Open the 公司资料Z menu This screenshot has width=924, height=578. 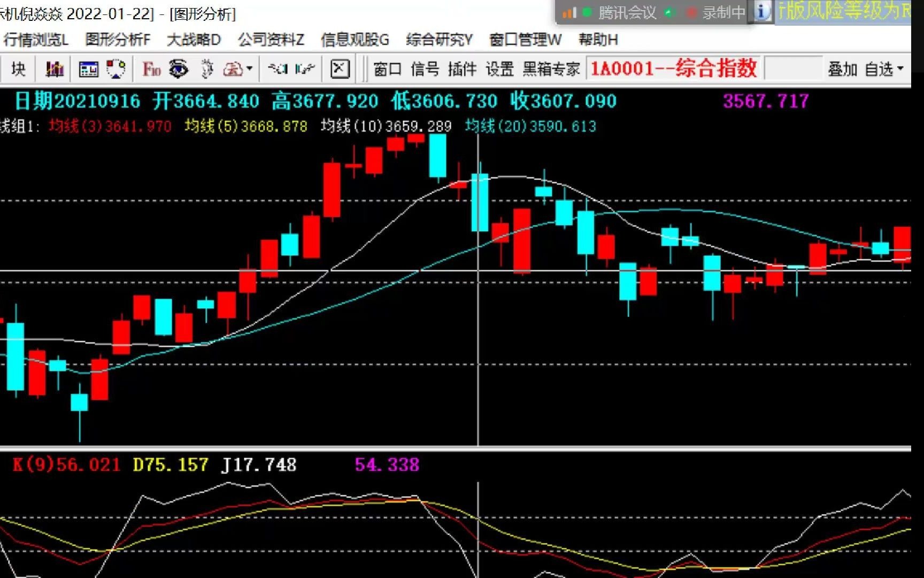271,40
